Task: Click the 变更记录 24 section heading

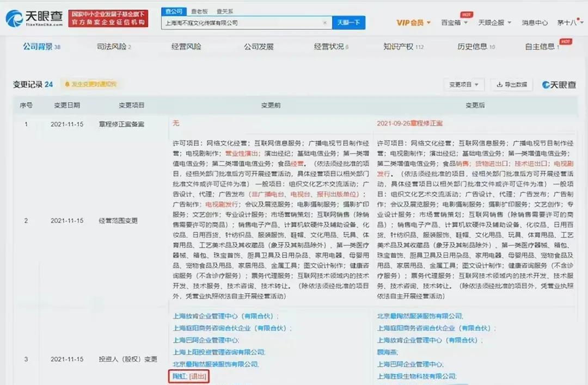Action: (x=33, y=85)
